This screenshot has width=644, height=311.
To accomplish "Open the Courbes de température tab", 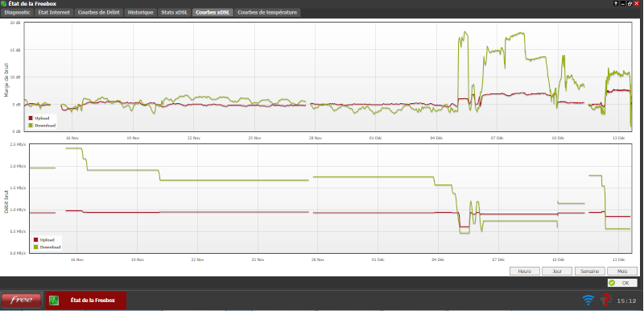I will coord(267,12).
